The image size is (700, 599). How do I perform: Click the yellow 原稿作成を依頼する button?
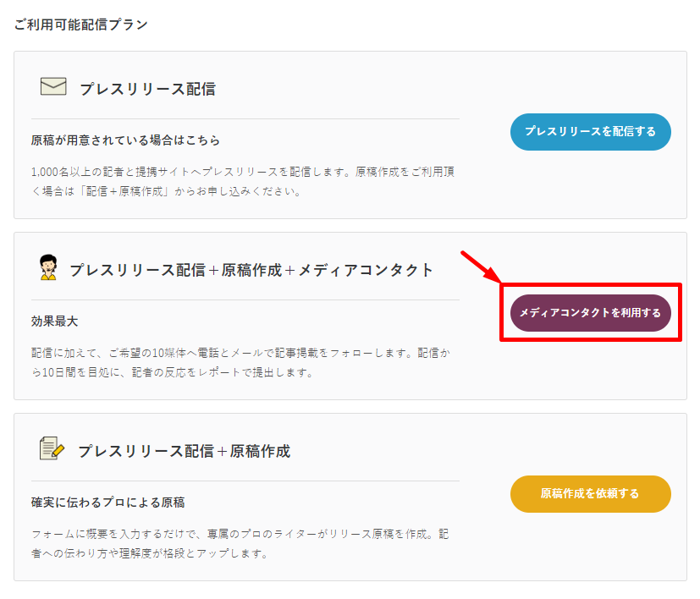tap(590, 493)
